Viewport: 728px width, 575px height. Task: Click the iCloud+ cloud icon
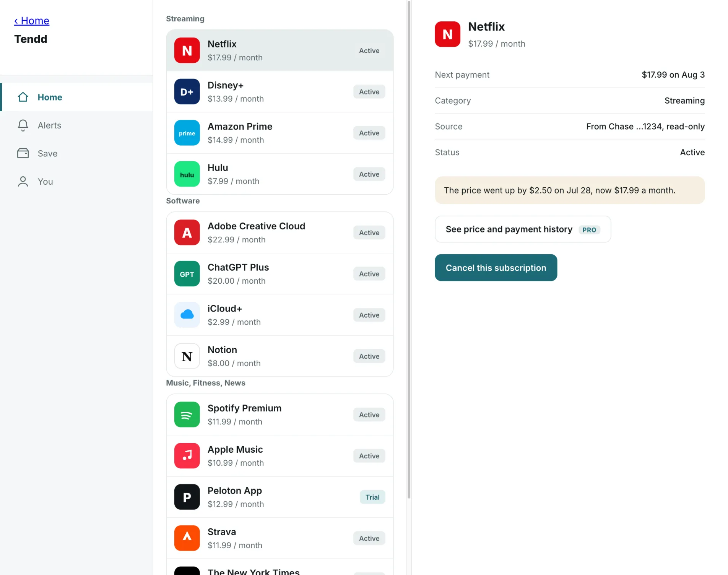187,315
